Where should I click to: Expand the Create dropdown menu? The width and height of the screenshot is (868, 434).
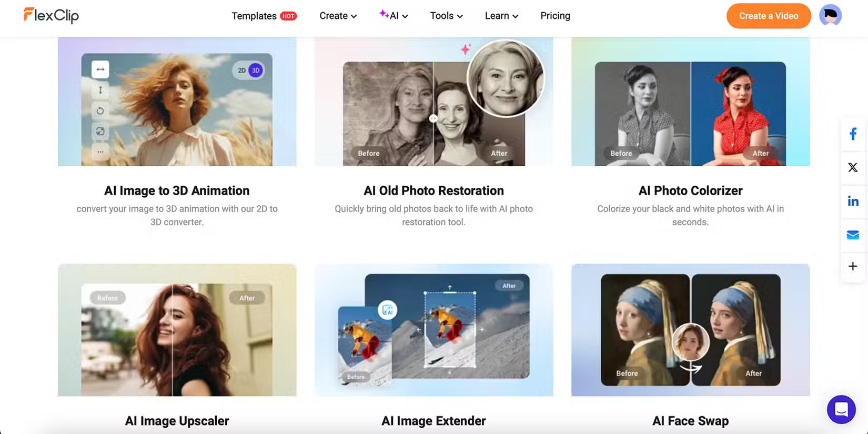pyautogui.click(x=338, y=16)
